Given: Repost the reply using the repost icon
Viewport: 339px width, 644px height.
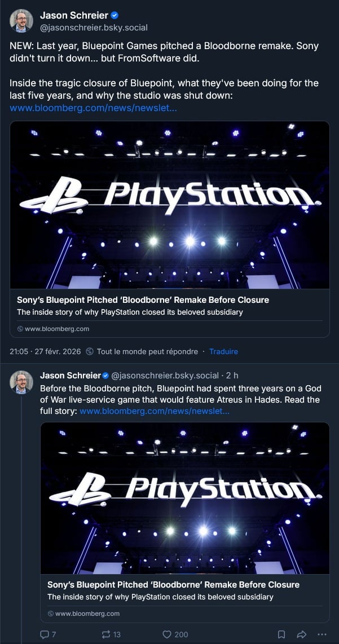Looking at the screenshot, I should tap(105, 634).
